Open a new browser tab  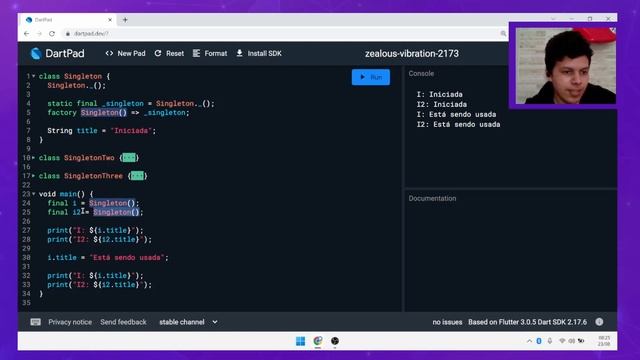click(125, 20)
